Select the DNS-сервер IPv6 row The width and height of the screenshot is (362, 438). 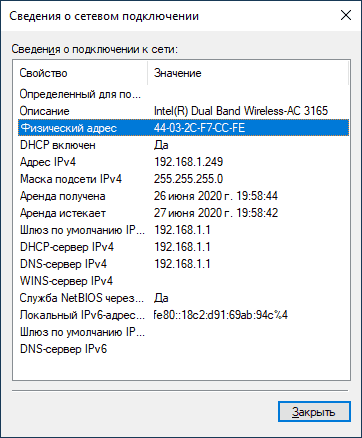tap(183, 349)
